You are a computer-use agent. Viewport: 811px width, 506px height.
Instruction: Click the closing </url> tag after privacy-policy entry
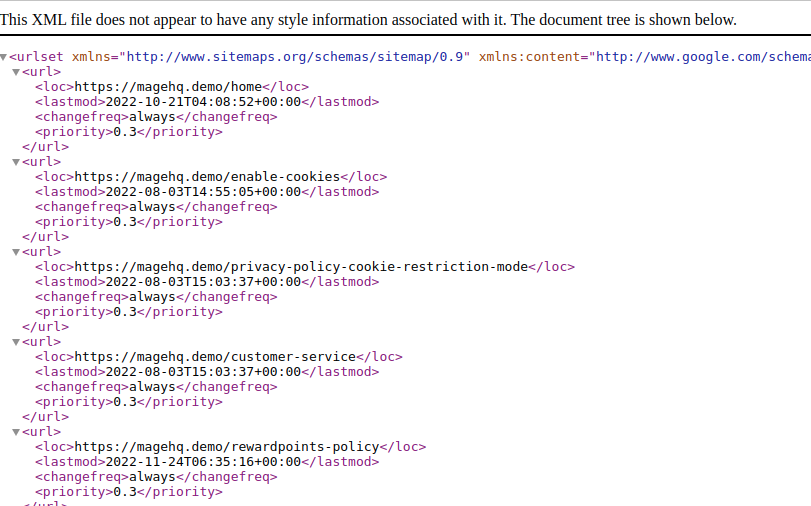click(46, 326)
